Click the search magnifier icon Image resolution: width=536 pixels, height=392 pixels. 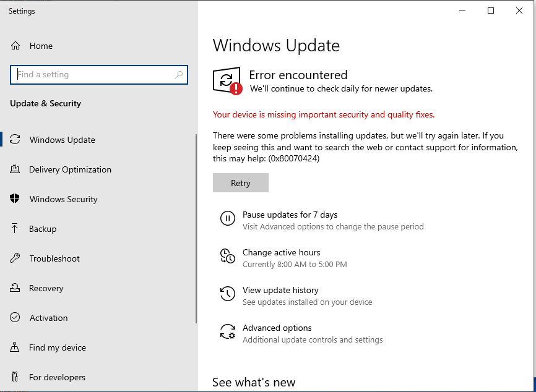[179, 75]
